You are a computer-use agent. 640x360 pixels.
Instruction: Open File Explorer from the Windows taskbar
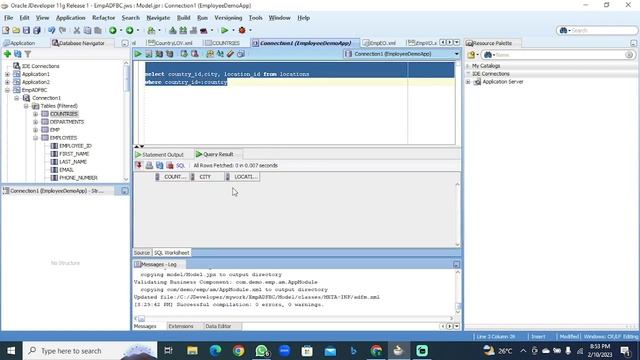coord(192,351)
